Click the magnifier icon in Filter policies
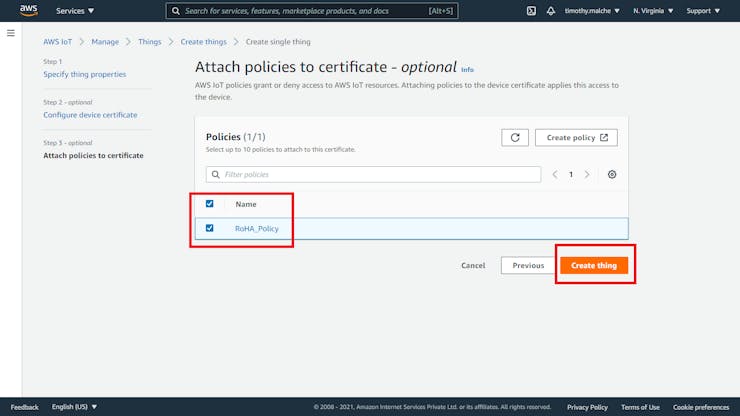The image size is (740, 416). [216, 174]
